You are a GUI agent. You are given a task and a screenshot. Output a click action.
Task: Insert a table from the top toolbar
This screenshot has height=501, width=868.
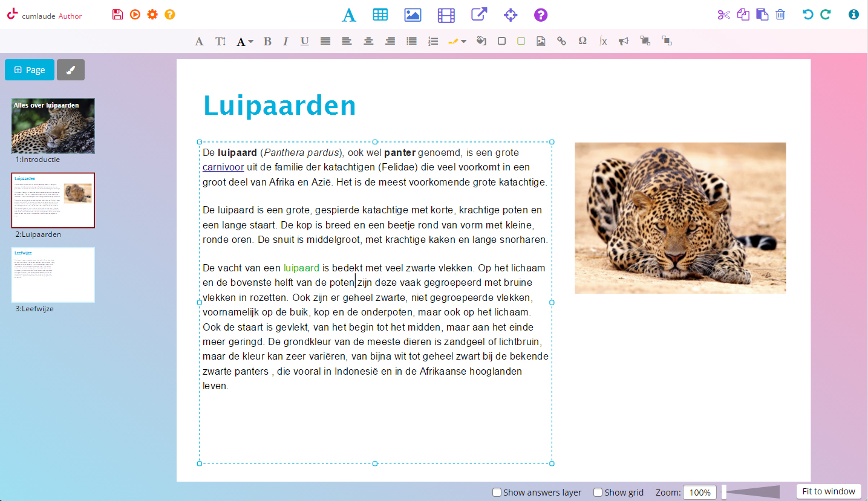380,15
